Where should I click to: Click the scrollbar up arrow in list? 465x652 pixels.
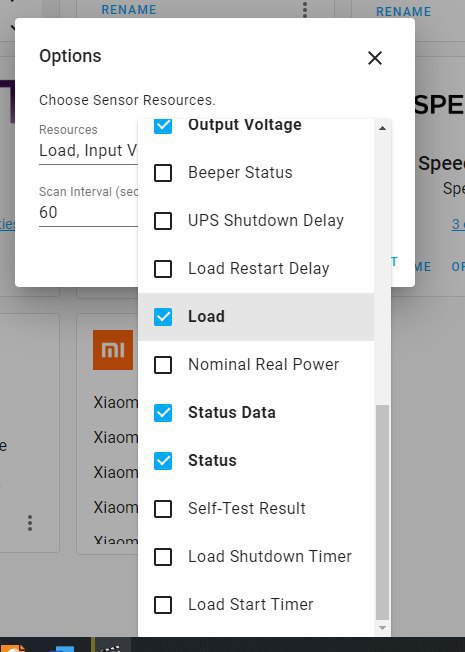point(382,128)
